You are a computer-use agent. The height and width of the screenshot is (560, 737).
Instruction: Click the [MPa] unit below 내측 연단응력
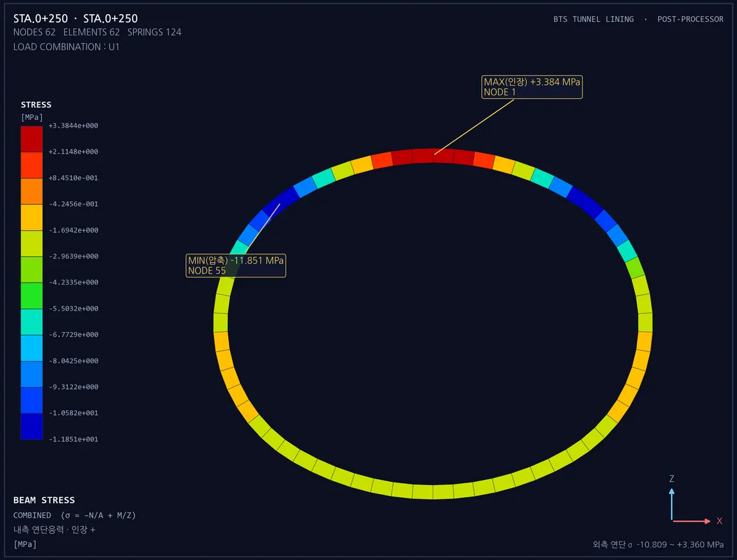pos(25,545)
